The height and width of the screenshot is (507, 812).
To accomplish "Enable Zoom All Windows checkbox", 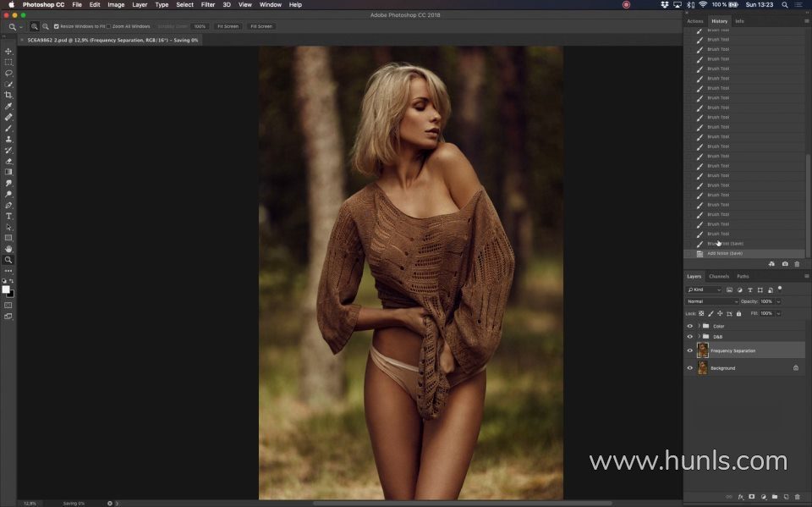I will click(110, 26).
